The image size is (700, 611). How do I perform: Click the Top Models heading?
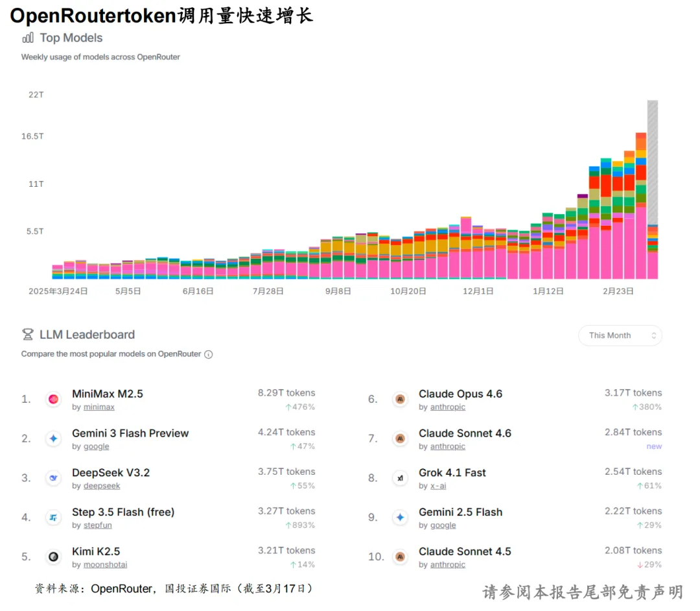coord(71,38)
